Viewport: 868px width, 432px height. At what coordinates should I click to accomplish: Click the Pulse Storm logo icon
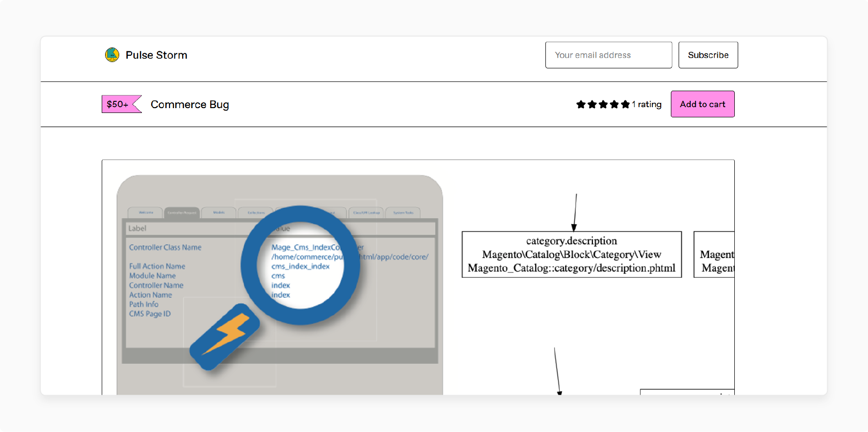112,55
